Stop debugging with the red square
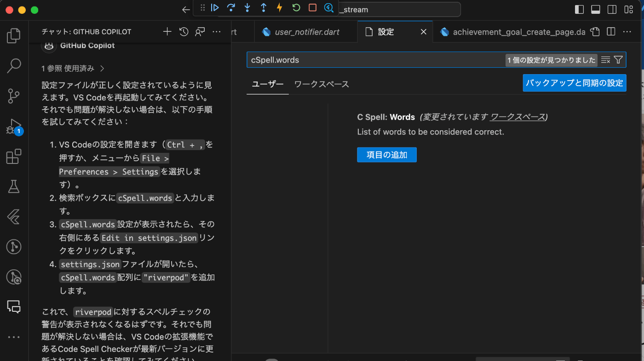 click(312, 8)
